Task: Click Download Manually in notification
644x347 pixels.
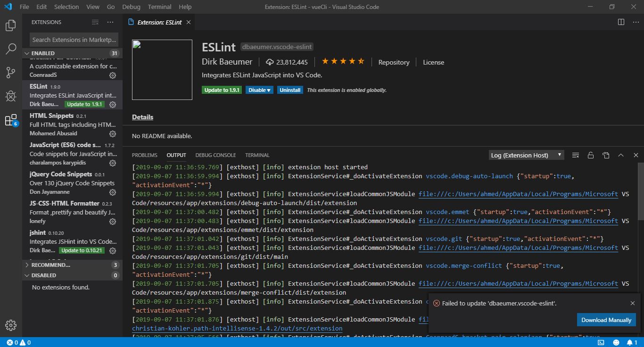Action: (606, 320)
